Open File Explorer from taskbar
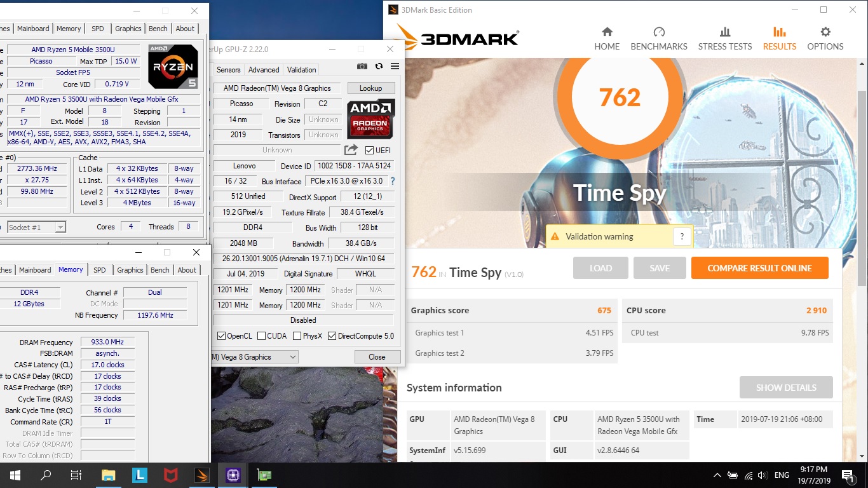 pyautogui.click(x=109, y=475)
